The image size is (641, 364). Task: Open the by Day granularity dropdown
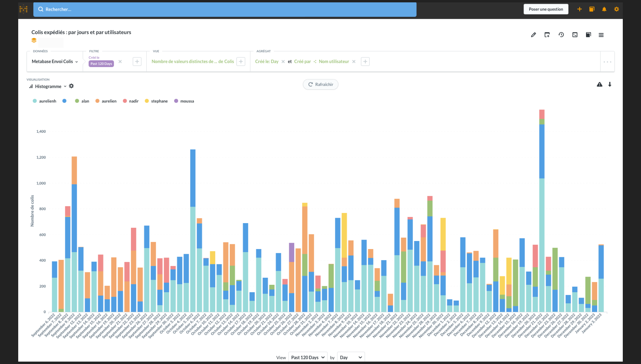coord(351,357)
